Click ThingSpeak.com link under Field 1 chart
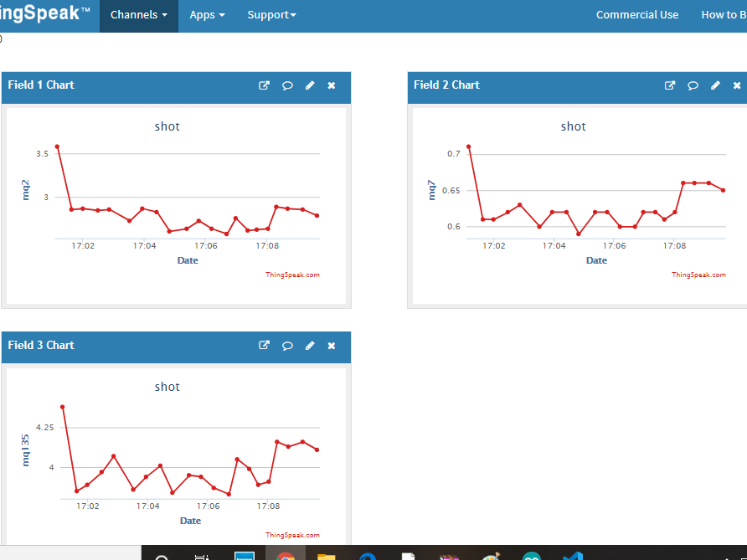Viewport: 747px width, 560px height. point(292,275)
